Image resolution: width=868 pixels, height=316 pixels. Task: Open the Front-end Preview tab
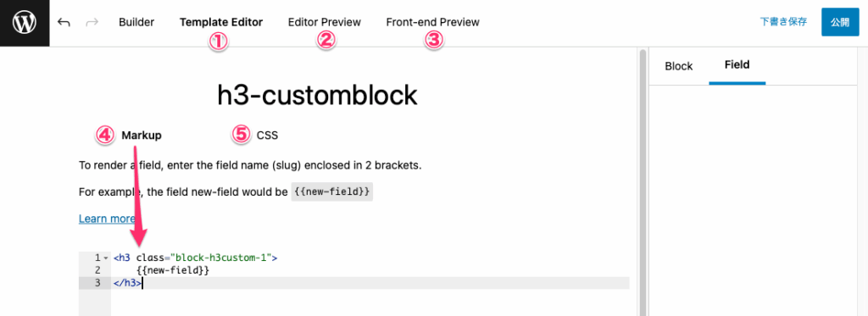pos(433,23)
